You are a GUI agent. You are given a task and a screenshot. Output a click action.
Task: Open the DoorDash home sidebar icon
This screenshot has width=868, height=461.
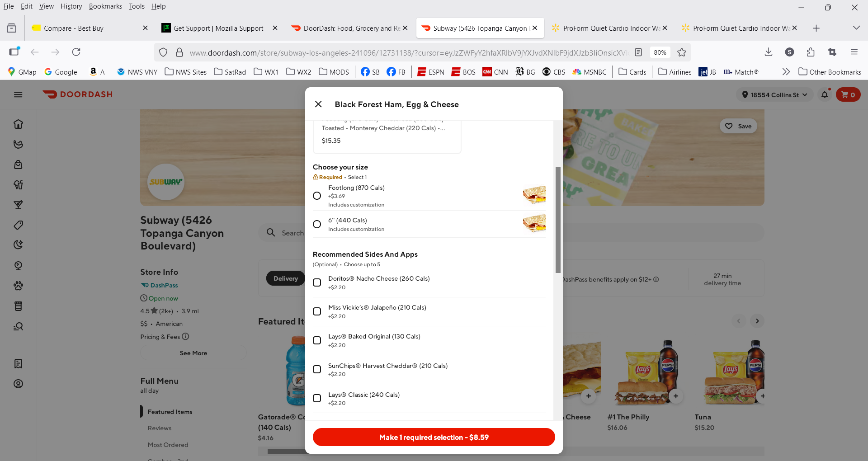pos(18,124)
